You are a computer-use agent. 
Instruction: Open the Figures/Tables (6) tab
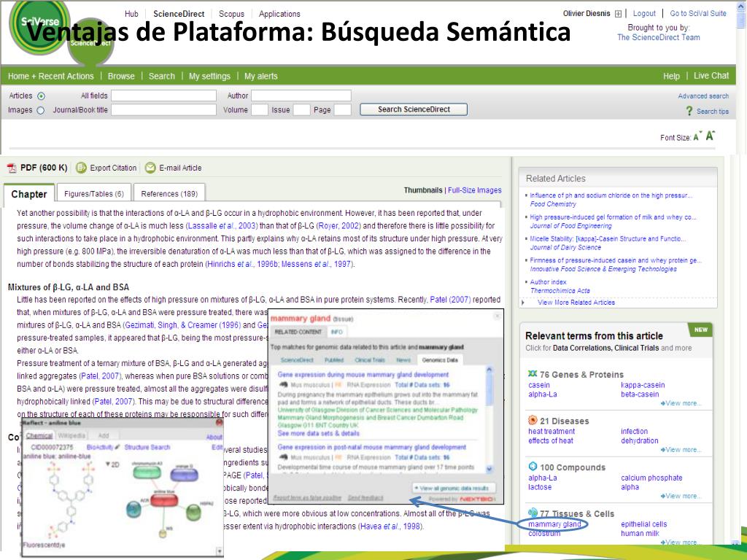tap(94, 194)
